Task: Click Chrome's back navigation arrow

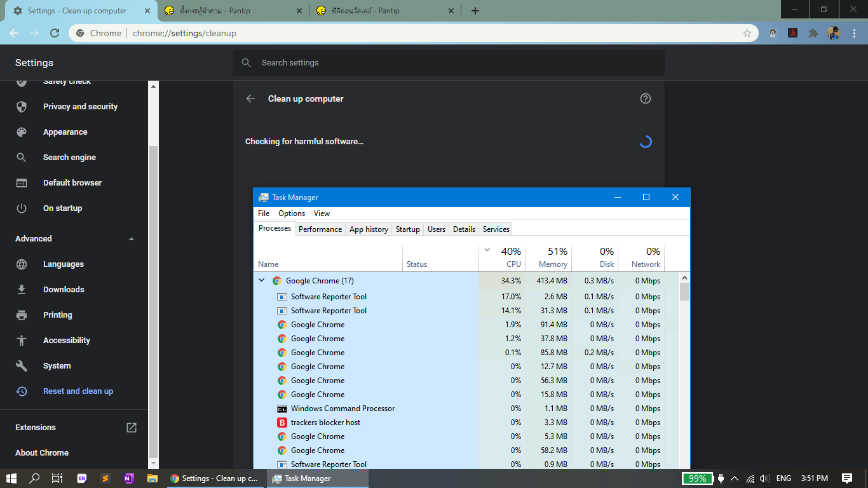Action: pos(14,33)
